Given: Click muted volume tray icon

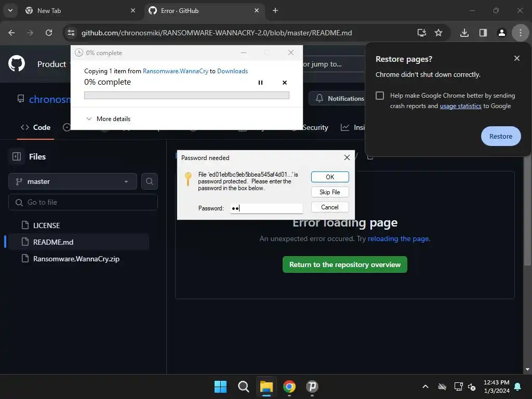Looking at the screenshot, I should (472, 387).
